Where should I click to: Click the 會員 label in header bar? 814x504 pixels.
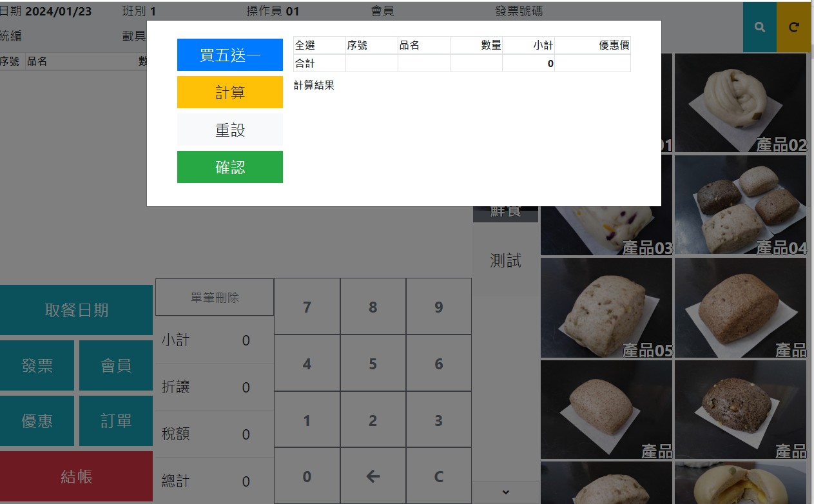(x=382, y=11)
